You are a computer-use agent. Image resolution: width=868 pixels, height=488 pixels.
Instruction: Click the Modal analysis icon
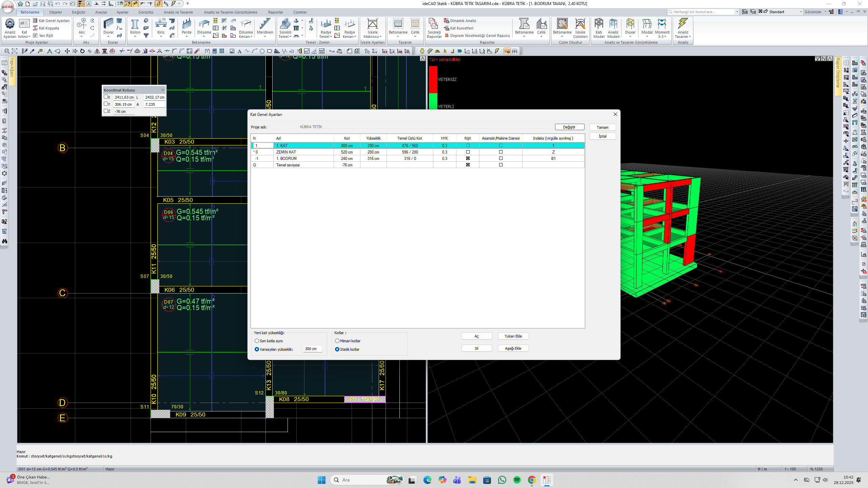tap(647, 24)
